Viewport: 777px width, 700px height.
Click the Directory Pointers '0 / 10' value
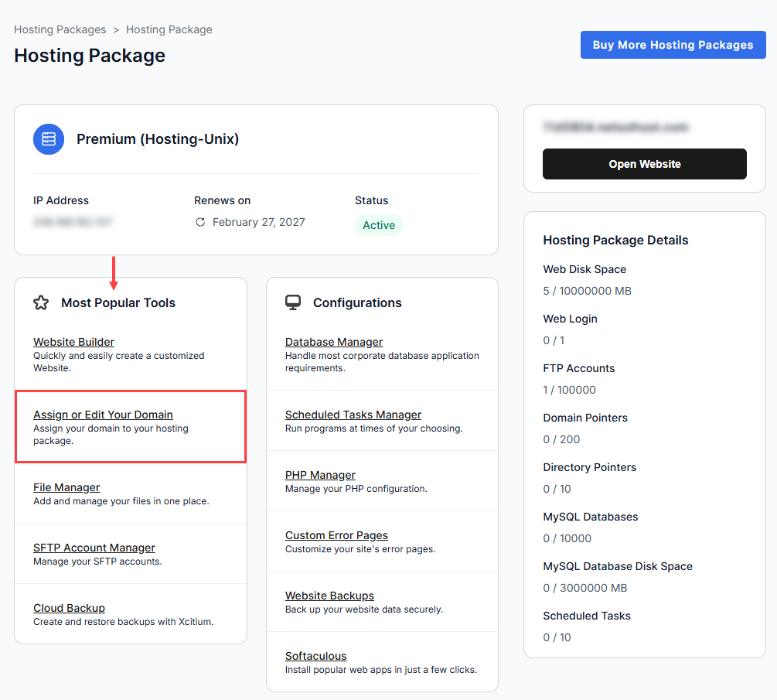(557, 490)
